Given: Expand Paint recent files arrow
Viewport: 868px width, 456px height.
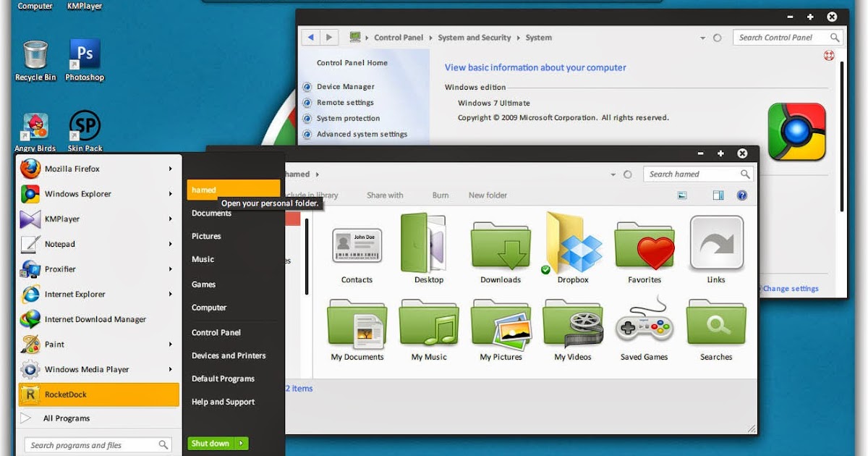Looking at the screenshot, I should [x=171, y=345].
